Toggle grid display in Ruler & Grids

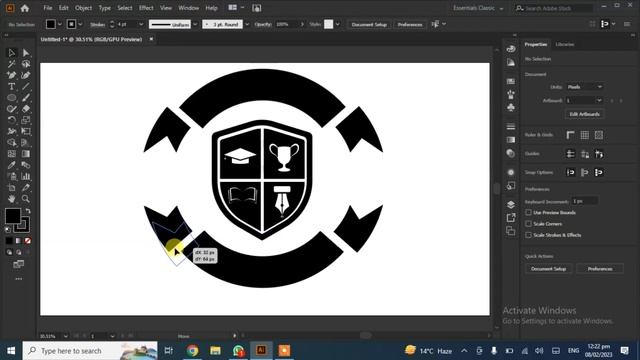[x=584, y=135]
